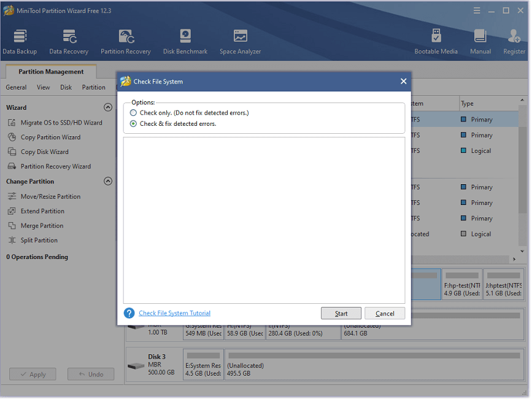Open the View menu

pyautogui.click(x=44, y=87)
